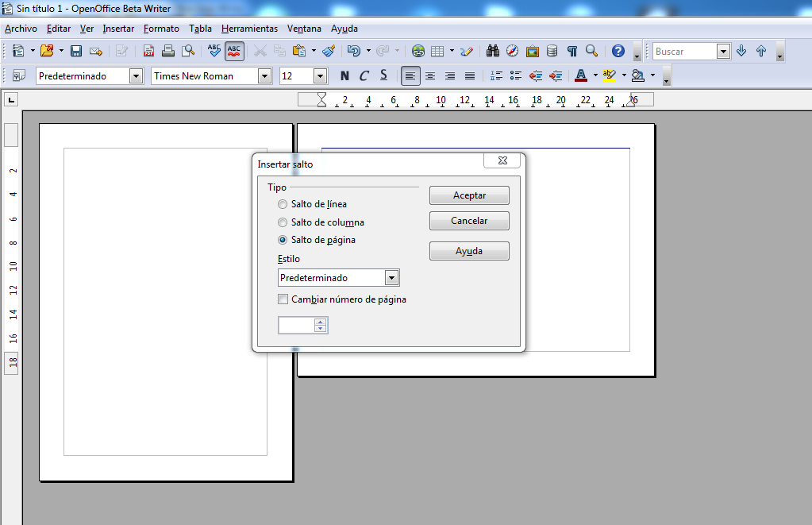The image size is (812, 525).
Task: Toggle italic C formatting
Action: [x=364, y=75]
